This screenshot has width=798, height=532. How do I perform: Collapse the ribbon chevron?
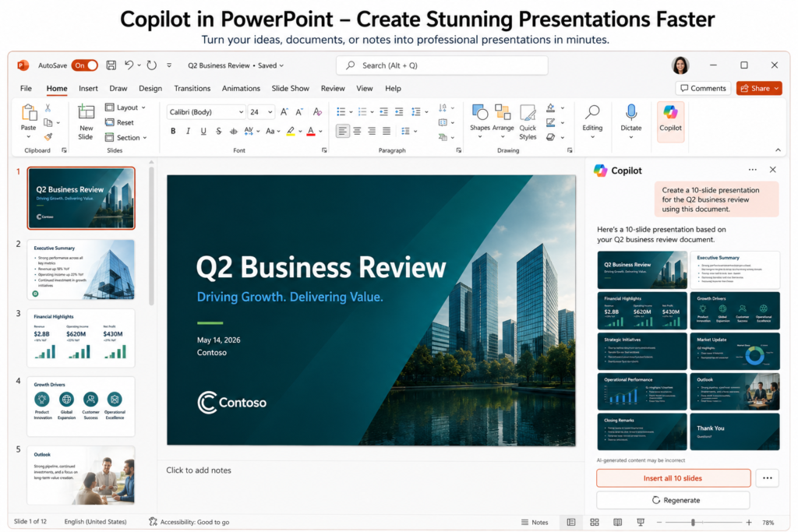coord(778,150)
